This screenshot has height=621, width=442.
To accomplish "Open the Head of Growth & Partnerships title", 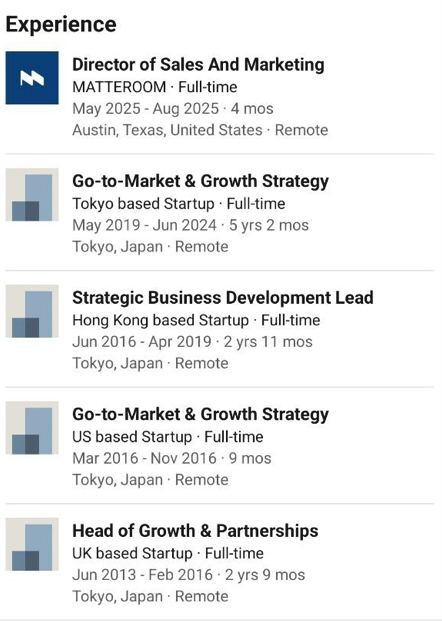I will 195,531.
